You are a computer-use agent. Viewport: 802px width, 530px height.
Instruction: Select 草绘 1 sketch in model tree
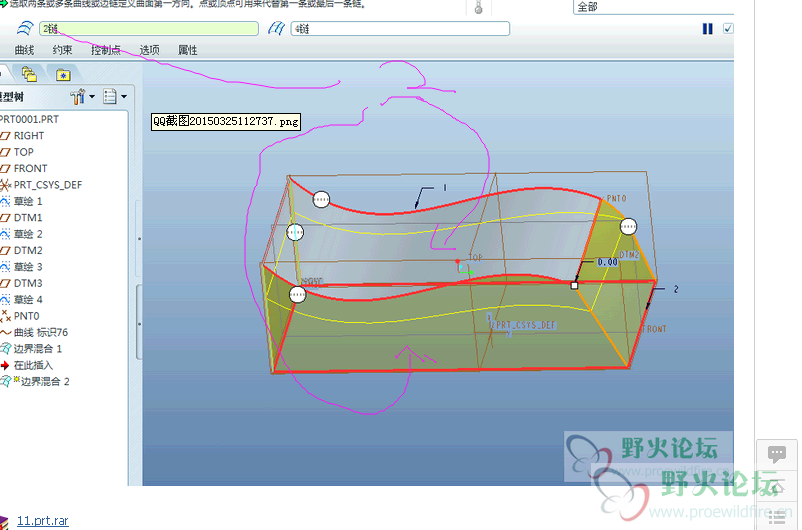pos(28,201)
